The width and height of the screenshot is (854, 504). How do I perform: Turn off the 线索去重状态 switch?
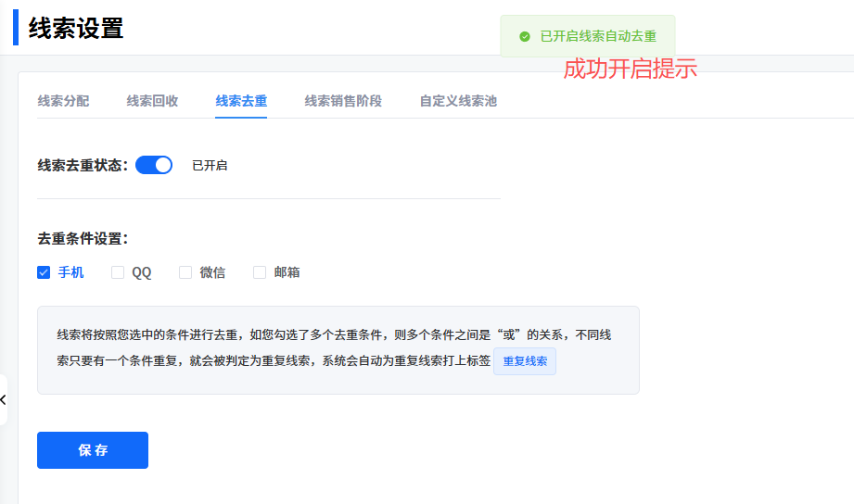[x=154, y=165]
